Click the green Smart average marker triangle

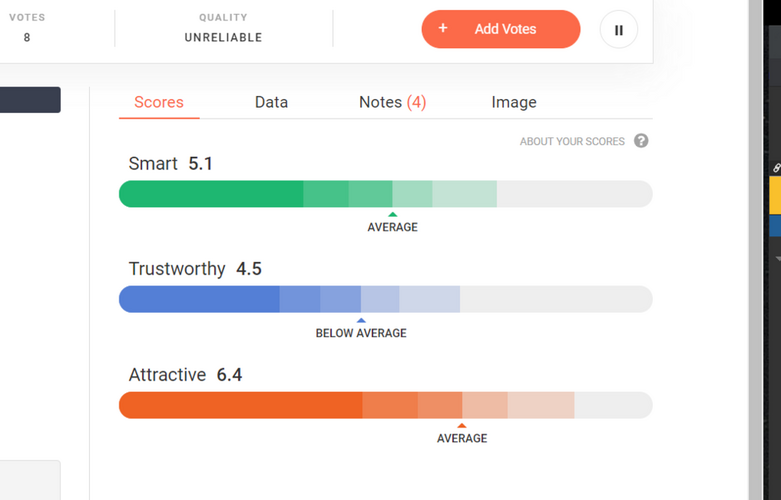tap(392, 214)
